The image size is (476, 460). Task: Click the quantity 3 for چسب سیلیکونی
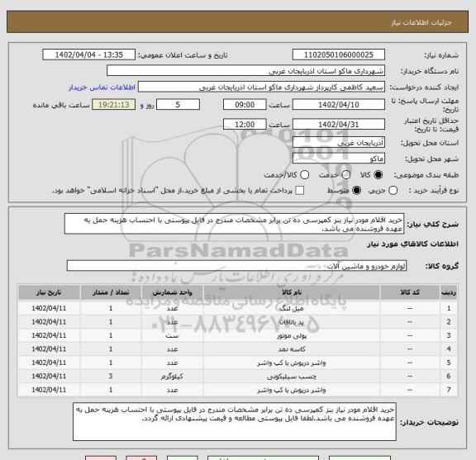pyautogui.click(x=111, y=377)
